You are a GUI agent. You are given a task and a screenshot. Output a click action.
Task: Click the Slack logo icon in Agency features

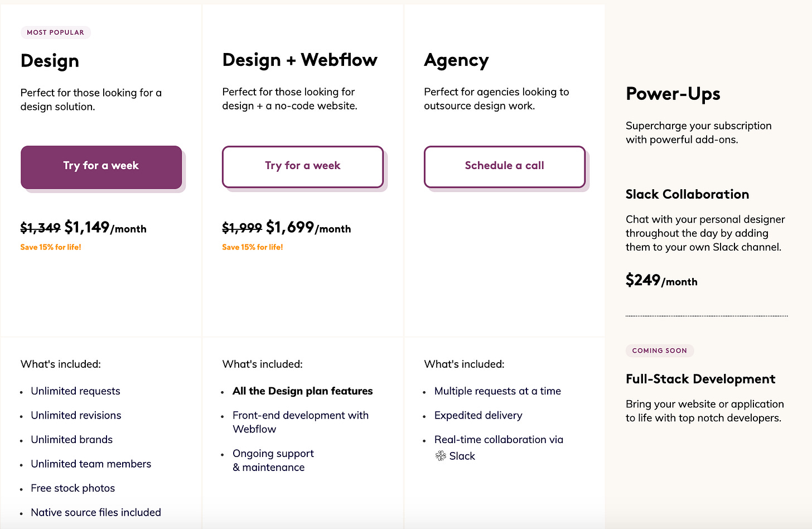(x=441, y=456)
